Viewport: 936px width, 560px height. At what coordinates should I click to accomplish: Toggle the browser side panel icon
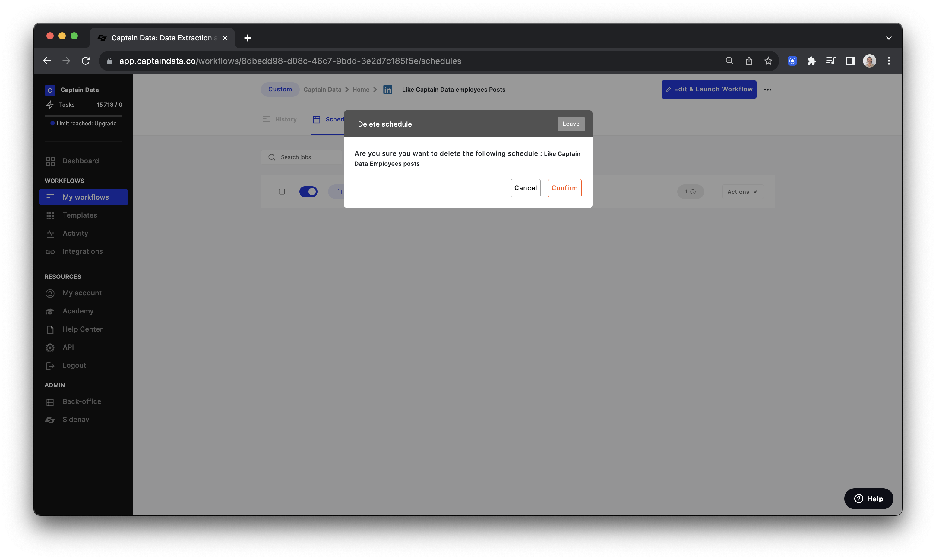pos(850,61)
